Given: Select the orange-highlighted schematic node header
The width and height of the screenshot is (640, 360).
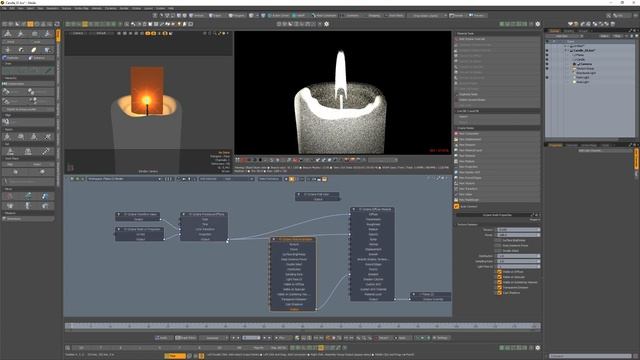Looking at the screenshot, I should pos(293,239).
